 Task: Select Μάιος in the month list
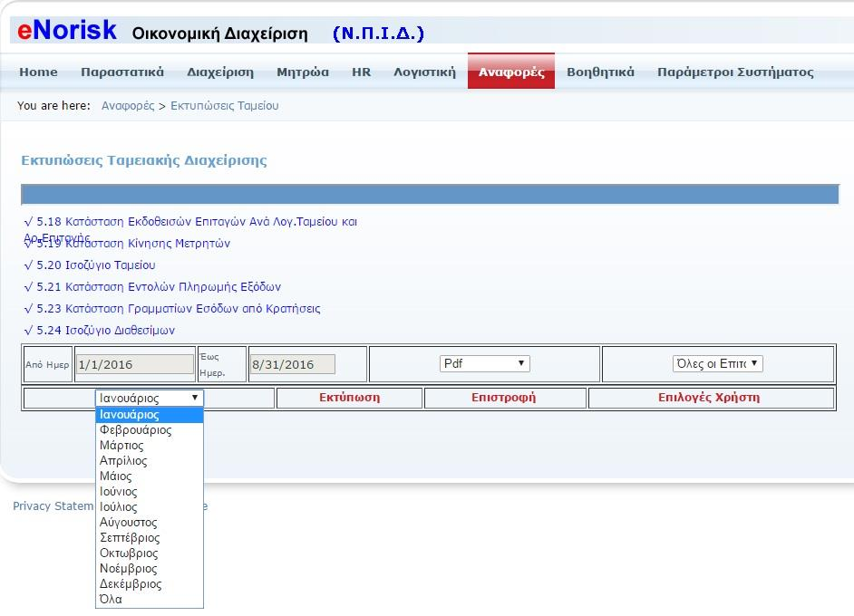[150, 476]
